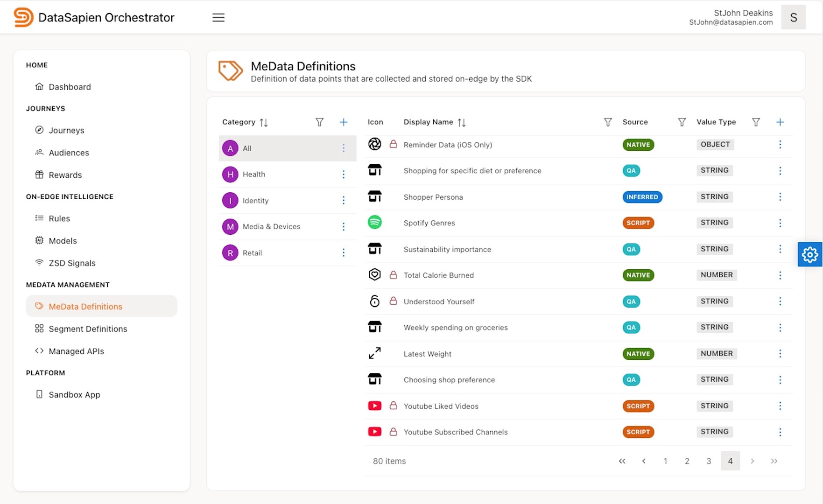Click the Youtube Liked Videos icon
This screenshot has height=504, width=823.
(374, 406)
